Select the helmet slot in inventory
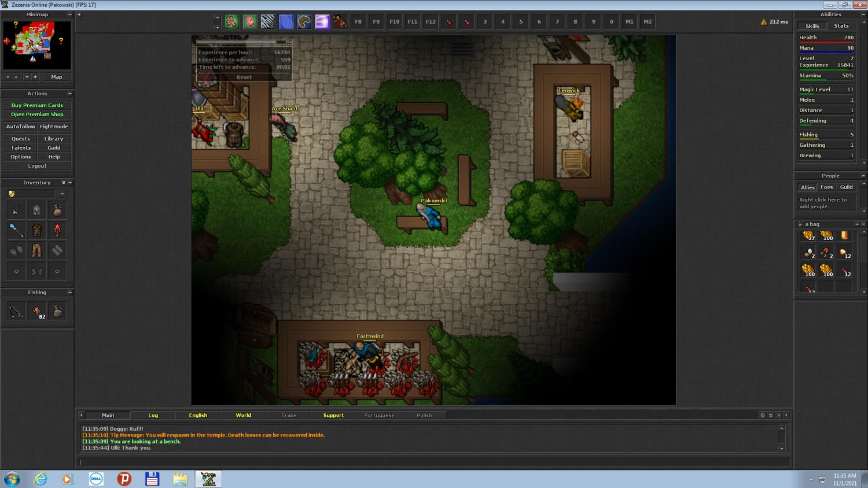The image size is (868, 488). [37, 210]
